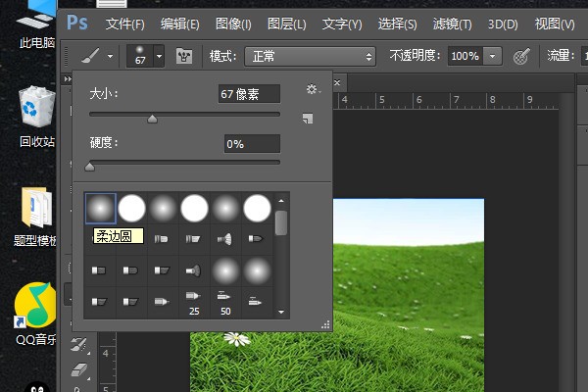
Task: Edit the 硬度 field showing 0%
Action: [x=252, y=144]
